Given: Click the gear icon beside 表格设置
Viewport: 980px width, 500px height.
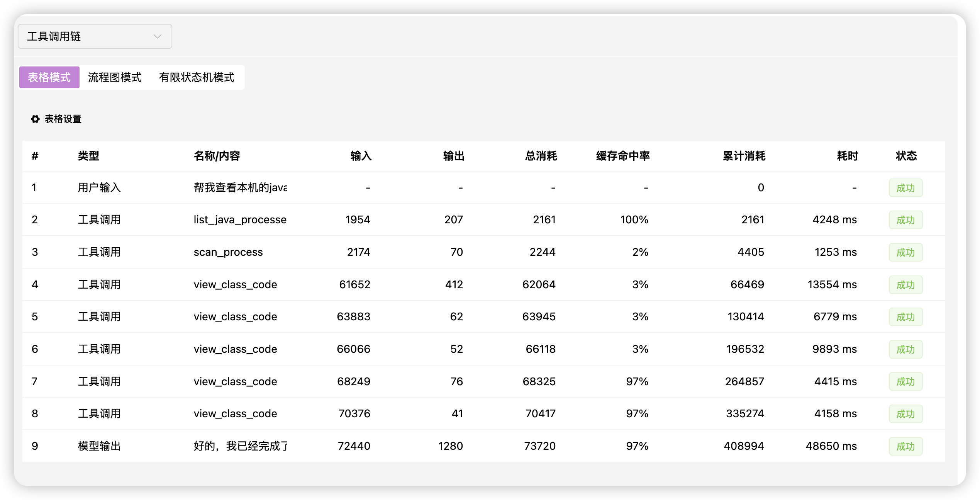Looking at the screenshot, I should (35, 119).
